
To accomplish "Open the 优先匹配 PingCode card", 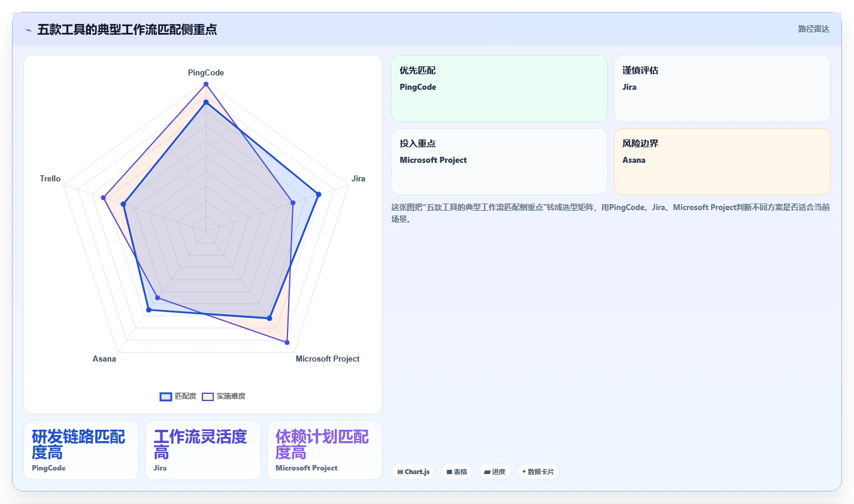I will pyautogui.click(x=499, y=89).
